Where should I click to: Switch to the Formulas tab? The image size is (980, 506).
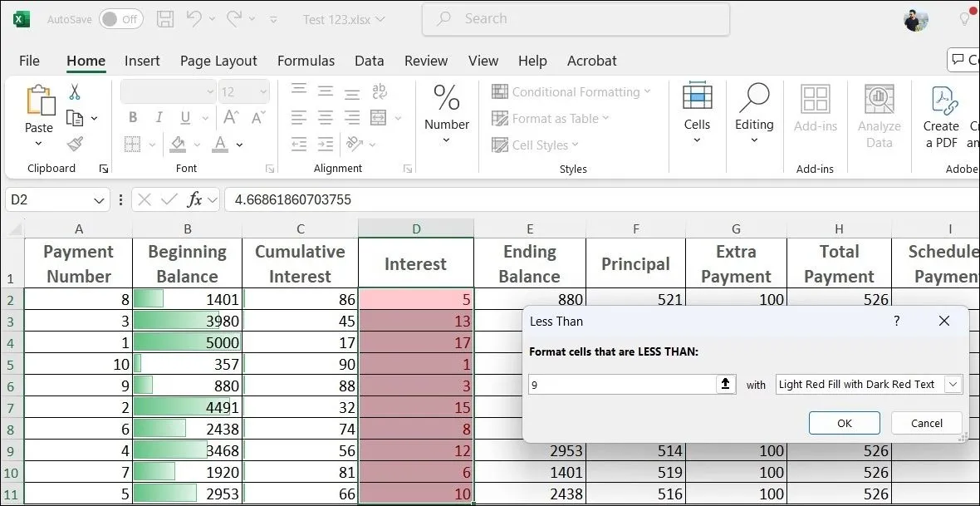coord(306,61)
